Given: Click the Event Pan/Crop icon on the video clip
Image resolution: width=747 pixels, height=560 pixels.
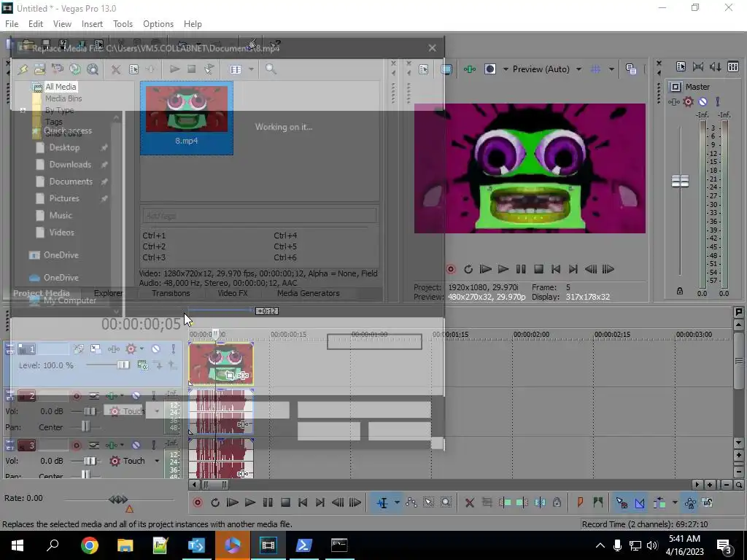Looking at the screenshot, I should [230, 376].
